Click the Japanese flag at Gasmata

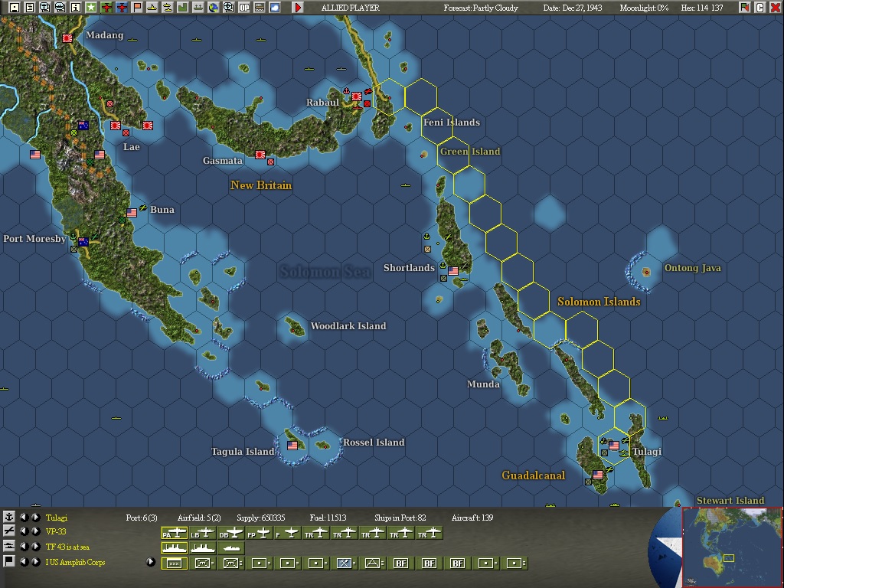pos(260,154)
